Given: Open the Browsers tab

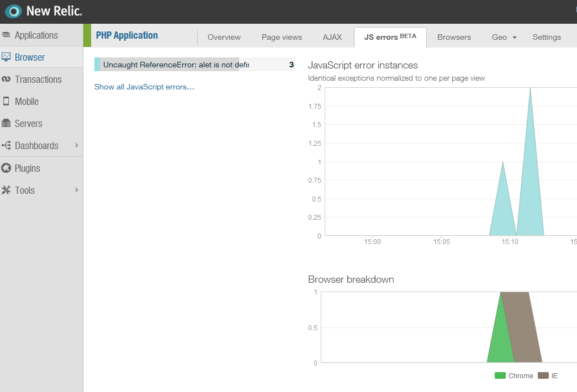Looking at the screenshot, I should tap(454, 38).
